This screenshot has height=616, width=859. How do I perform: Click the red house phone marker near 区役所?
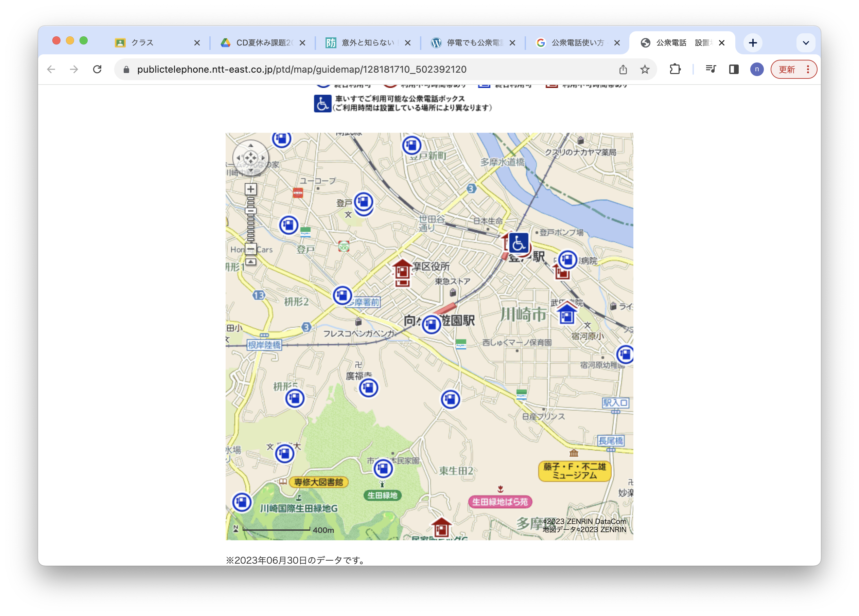[402, 271]
